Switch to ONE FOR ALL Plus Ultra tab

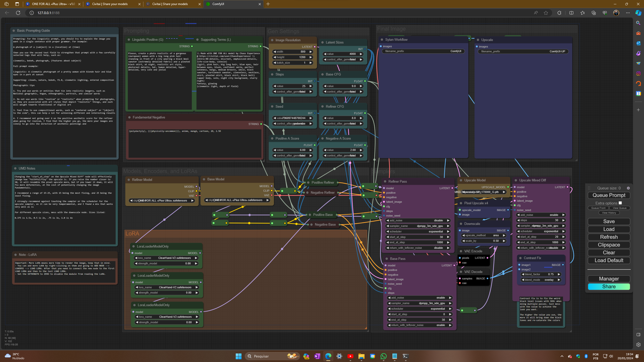coord(53,4)
